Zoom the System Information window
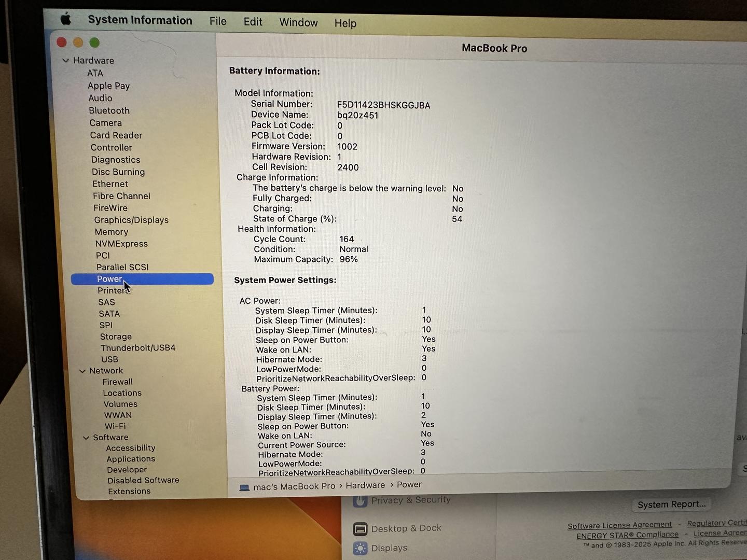 pos(94,43)
